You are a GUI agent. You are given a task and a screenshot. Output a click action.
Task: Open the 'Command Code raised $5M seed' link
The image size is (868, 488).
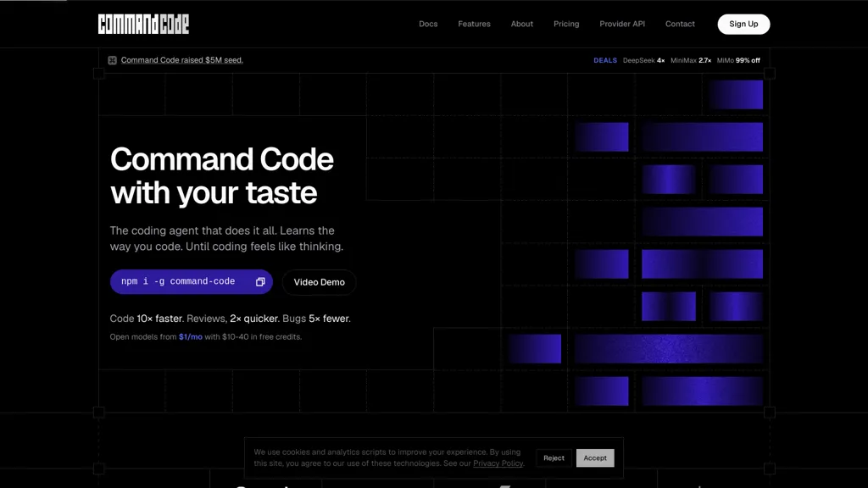(x=182, y=60)
